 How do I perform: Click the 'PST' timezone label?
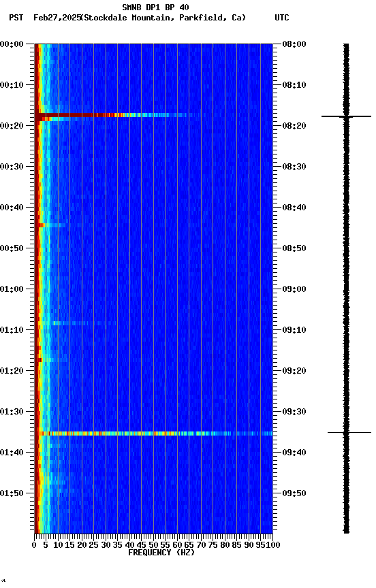16,18
